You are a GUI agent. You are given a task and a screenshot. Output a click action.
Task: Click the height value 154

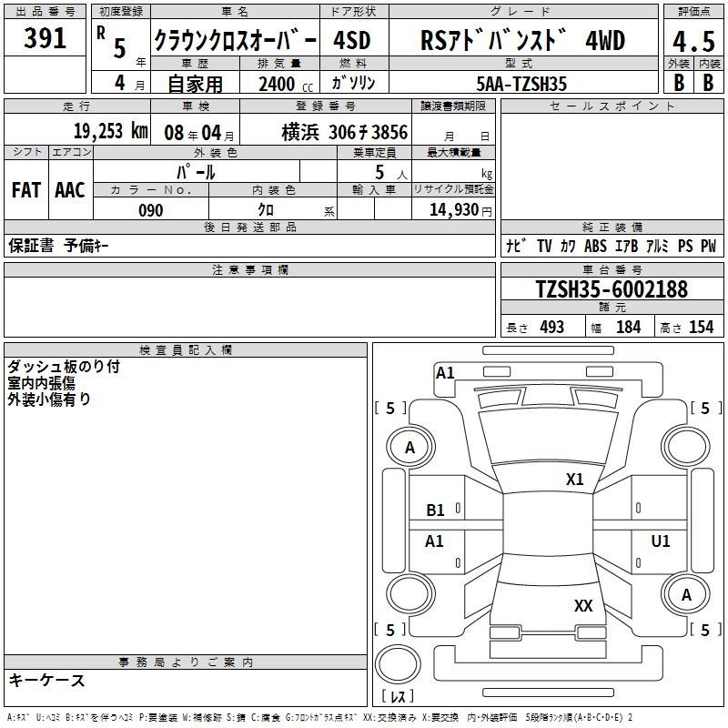tap(701, 327)
